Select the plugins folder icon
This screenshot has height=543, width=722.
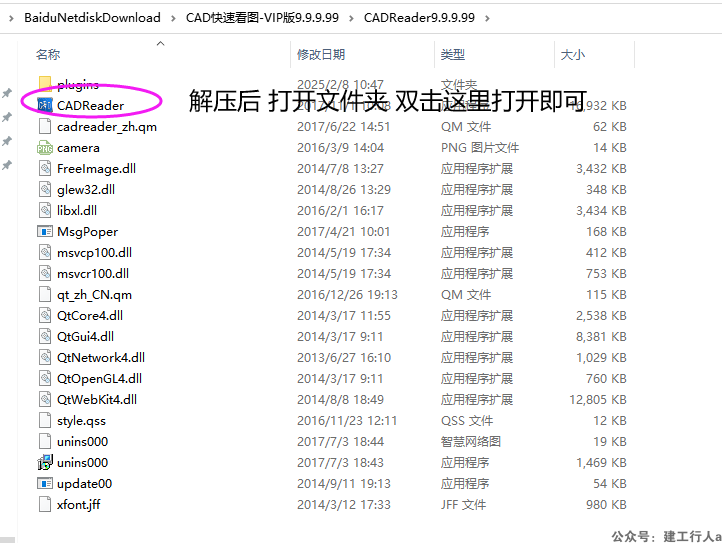45,84
